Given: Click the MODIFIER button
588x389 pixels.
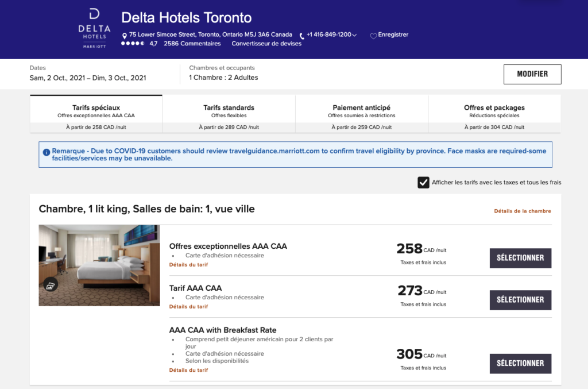Looking at the screenshot, I should point(532,74).
